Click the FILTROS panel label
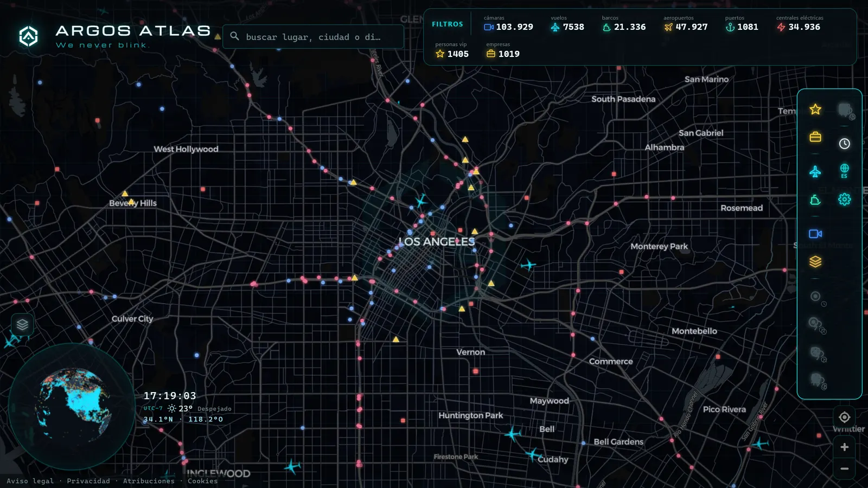 coord(448,24)
